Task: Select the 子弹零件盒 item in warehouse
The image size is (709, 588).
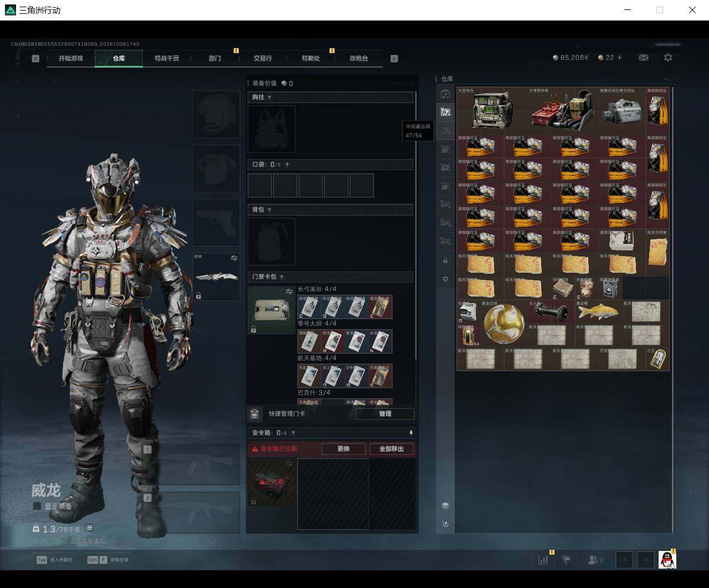Action: [x=563, y=110]
